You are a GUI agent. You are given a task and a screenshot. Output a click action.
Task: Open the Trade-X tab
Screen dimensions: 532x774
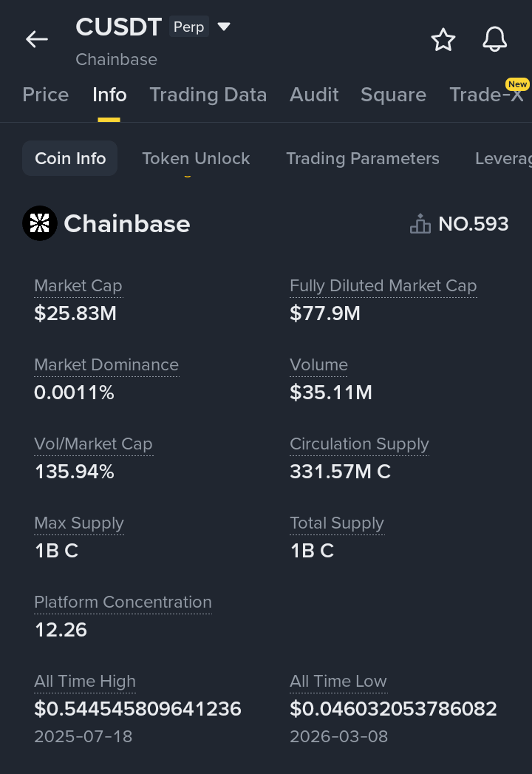[486, 95]
